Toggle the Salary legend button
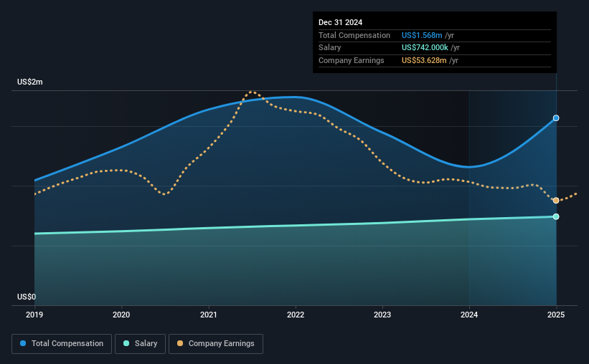589x364 pixels. pos(140,344)
